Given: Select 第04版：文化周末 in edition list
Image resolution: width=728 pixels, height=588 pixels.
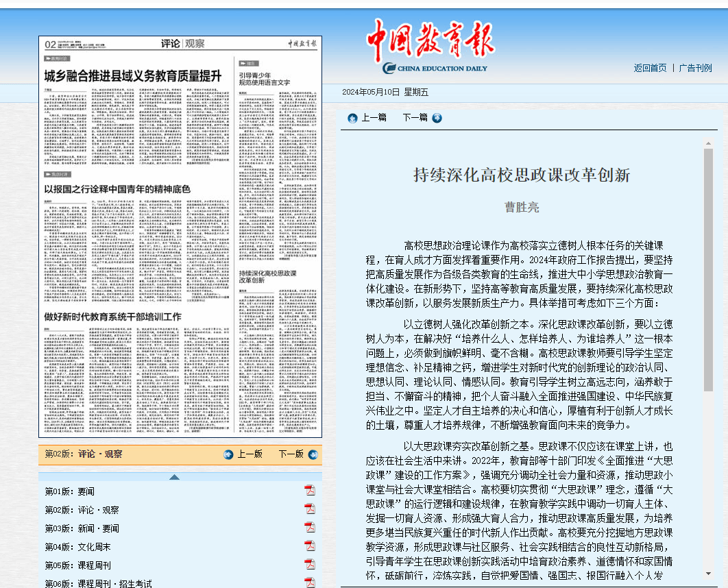Looking at the screenshot, I should click(x=77, y=547).
